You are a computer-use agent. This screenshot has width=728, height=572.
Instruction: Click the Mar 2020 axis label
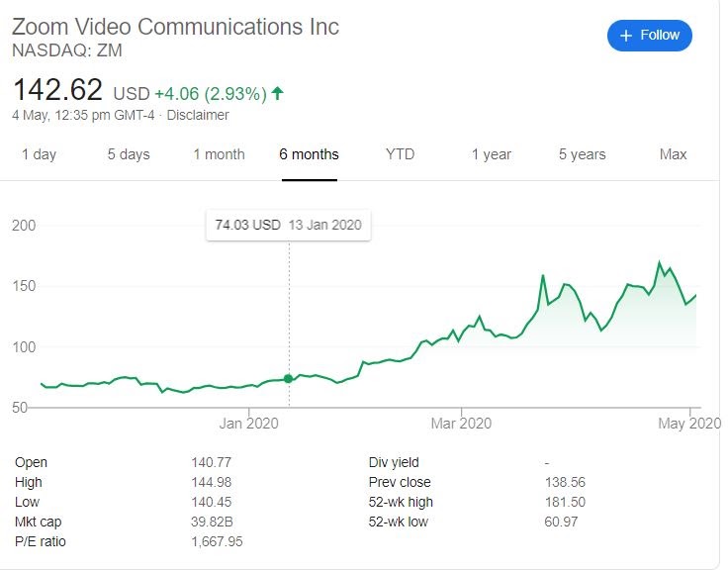point(462,425)
